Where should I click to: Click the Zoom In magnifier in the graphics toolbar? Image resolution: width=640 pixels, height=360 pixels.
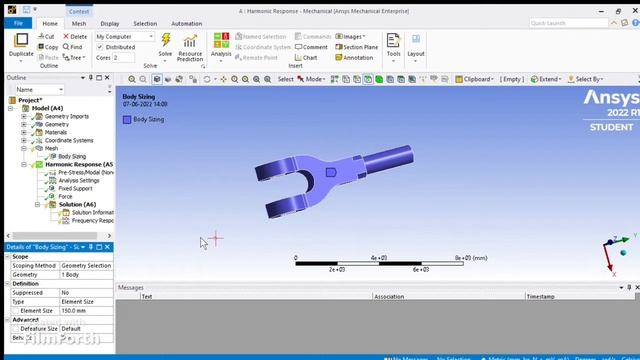click(x=131, y=79)
